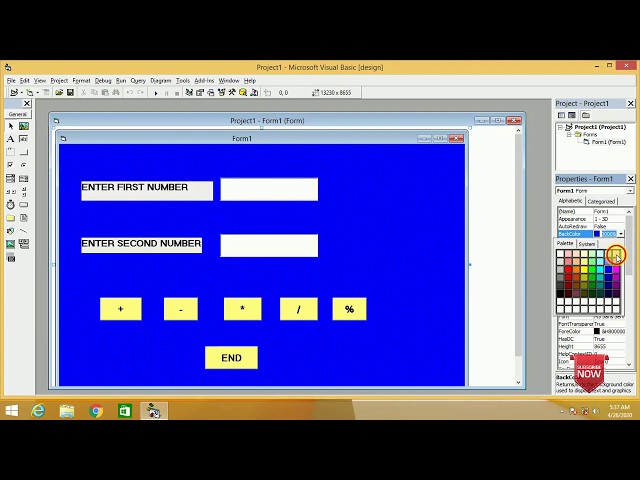Select the Line control tool
The width and height of the screenshot is (640, 480).
click(24, 231)
